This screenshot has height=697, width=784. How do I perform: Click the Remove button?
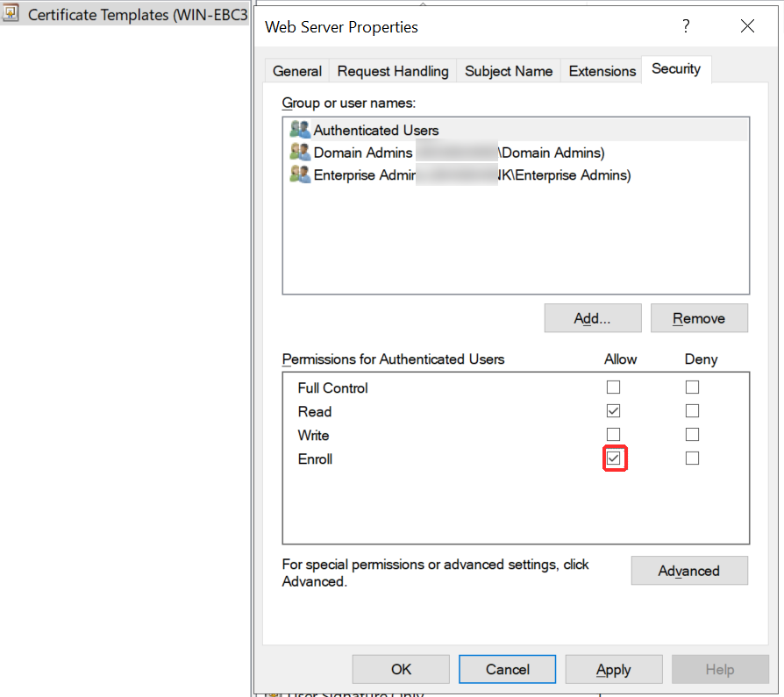click(x=699, y=318)
